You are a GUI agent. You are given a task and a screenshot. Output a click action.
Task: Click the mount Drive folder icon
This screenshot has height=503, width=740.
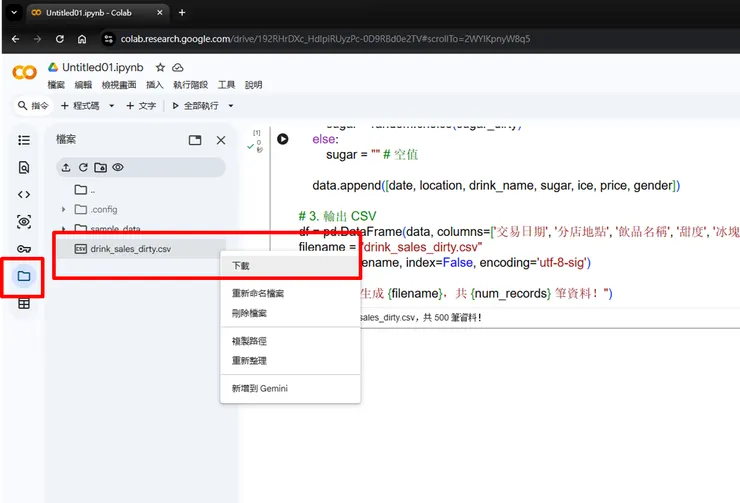100,167
